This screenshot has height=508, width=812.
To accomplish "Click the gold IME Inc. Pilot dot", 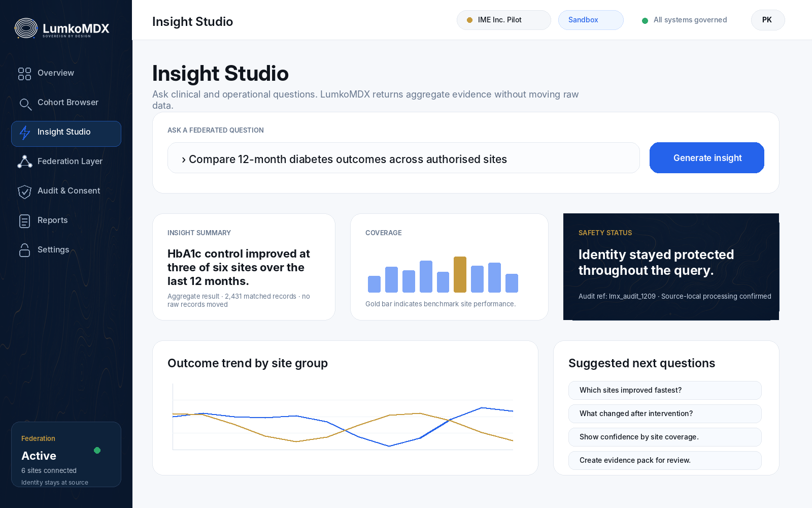I will click(x=469, y=20).
